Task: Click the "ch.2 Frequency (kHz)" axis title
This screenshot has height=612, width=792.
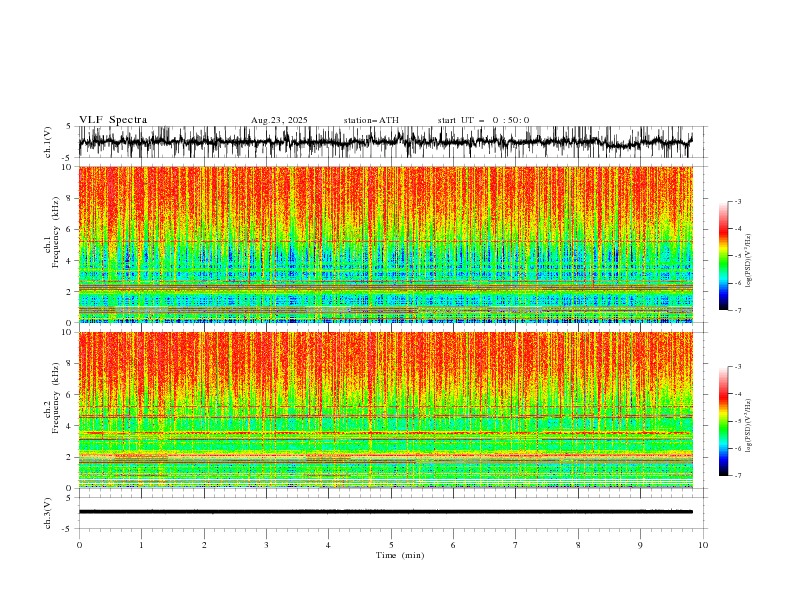Action: coord(52,398)
